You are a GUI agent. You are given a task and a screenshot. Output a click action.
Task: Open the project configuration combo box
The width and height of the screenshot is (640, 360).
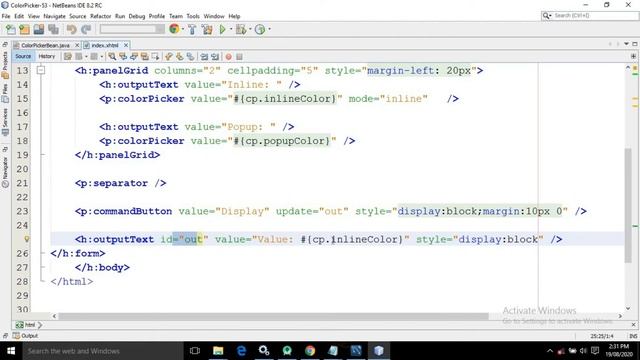tap(132, 29)
